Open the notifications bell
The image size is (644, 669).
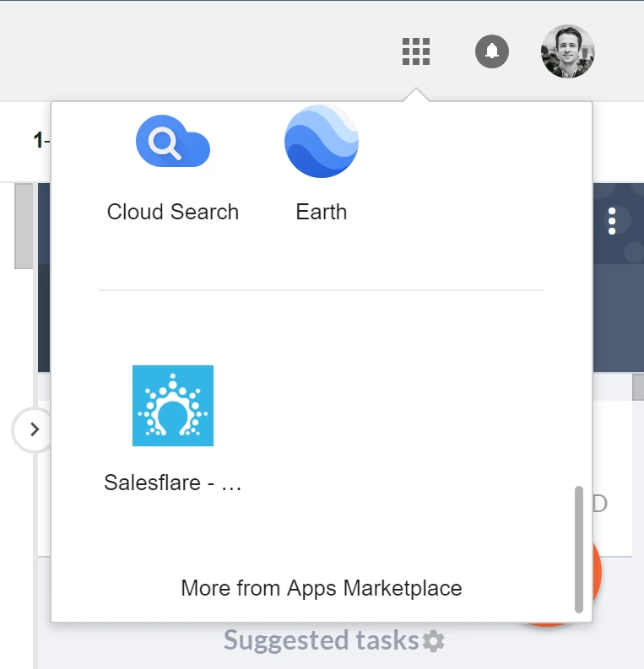pyautogui.click(x=491, y=51)
